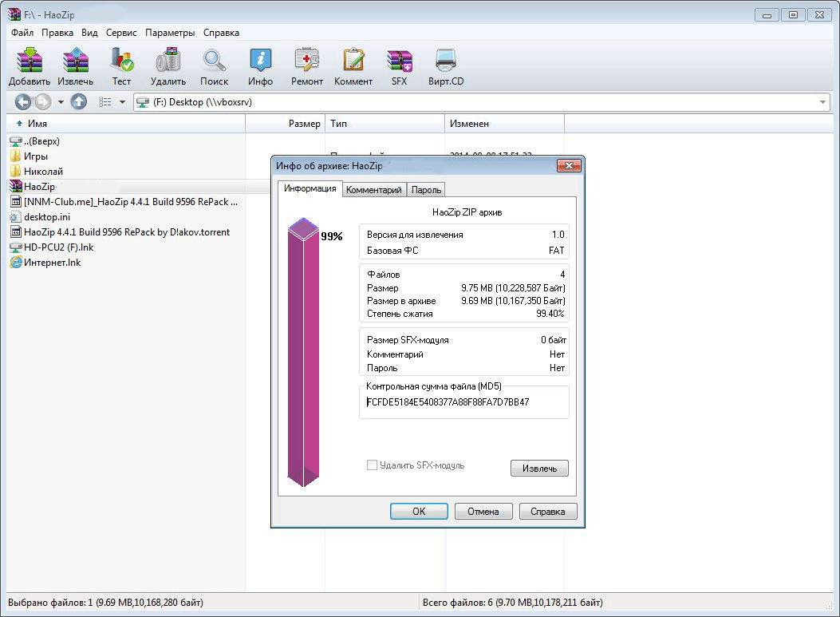Open the Параметры menu
Image resolution: width=840 pixels, height=617 pixels.
pos(170,33)
